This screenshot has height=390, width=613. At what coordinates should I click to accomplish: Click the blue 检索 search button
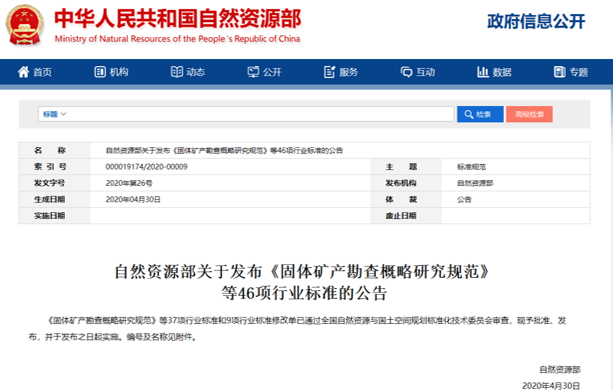click(480, 114)
